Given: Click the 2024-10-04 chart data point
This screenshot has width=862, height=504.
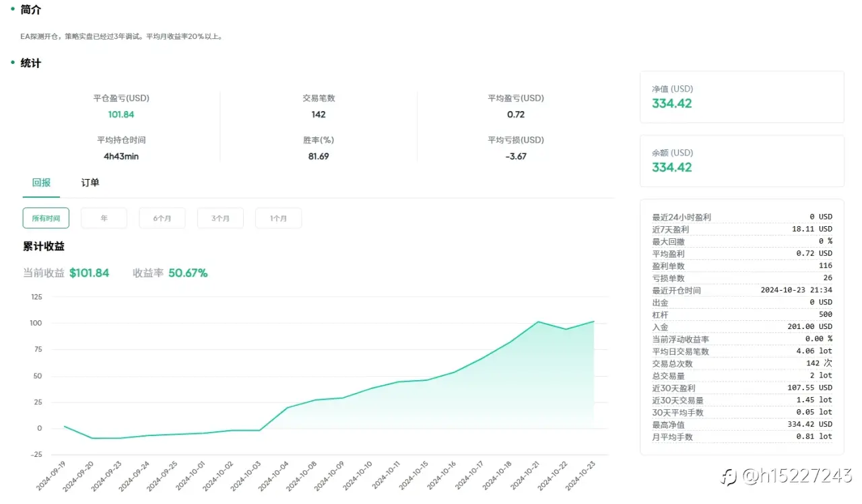Looking at the screenshot, I should pos(288,408).
